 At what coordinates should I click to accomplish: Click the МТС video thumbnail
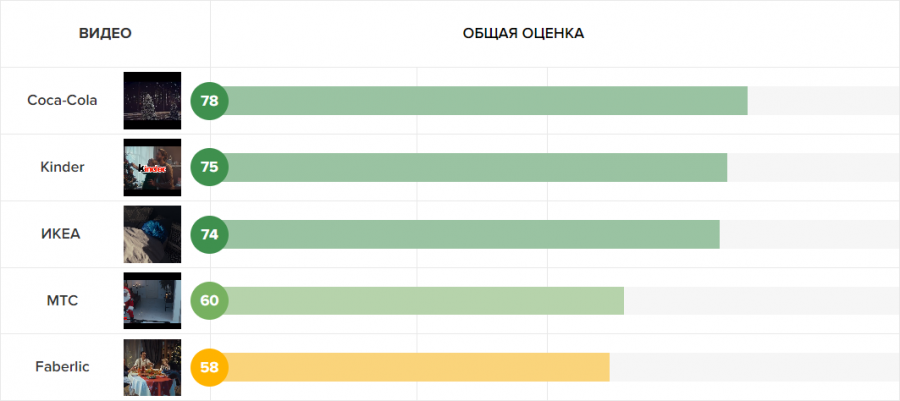[152, 300]
